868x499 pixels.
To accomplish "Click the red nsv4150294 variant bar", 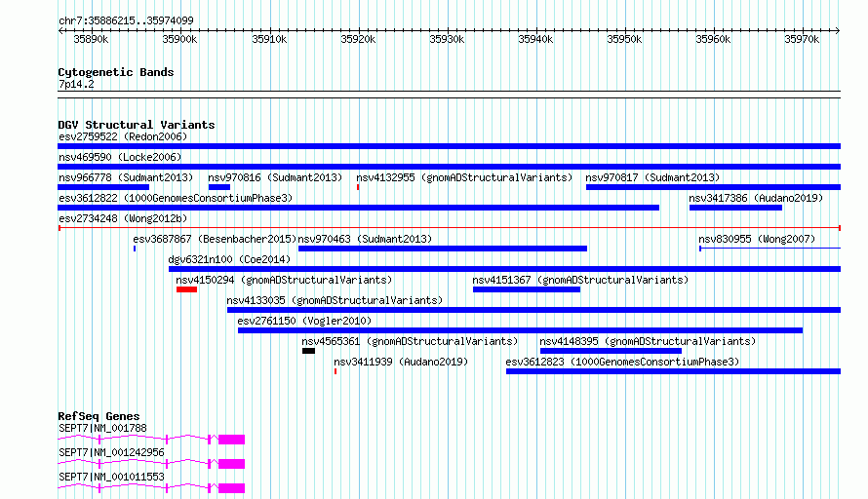I will coord(186,289).
